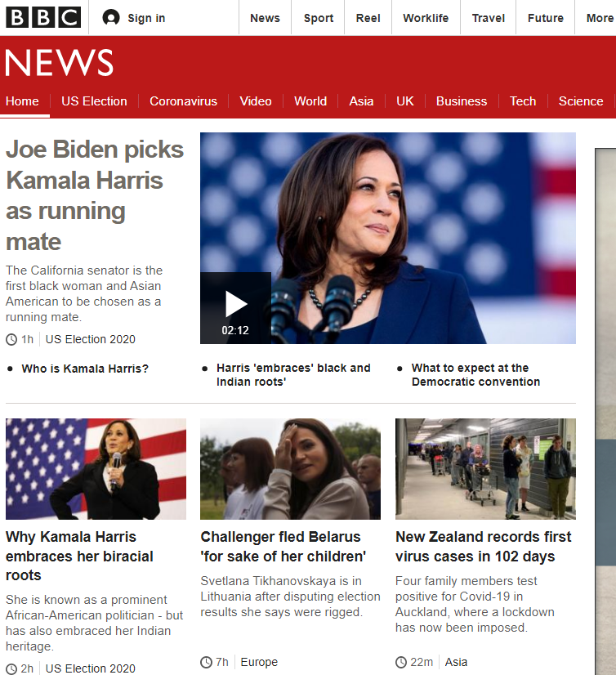Click the 02:12 video duration label

[x=235, y=331]
